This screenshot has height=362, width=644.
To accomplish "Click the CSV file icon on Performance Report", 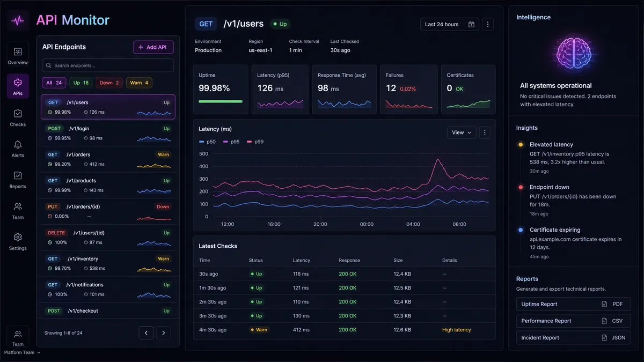I will pyautogui.click(x=604, y=321).
